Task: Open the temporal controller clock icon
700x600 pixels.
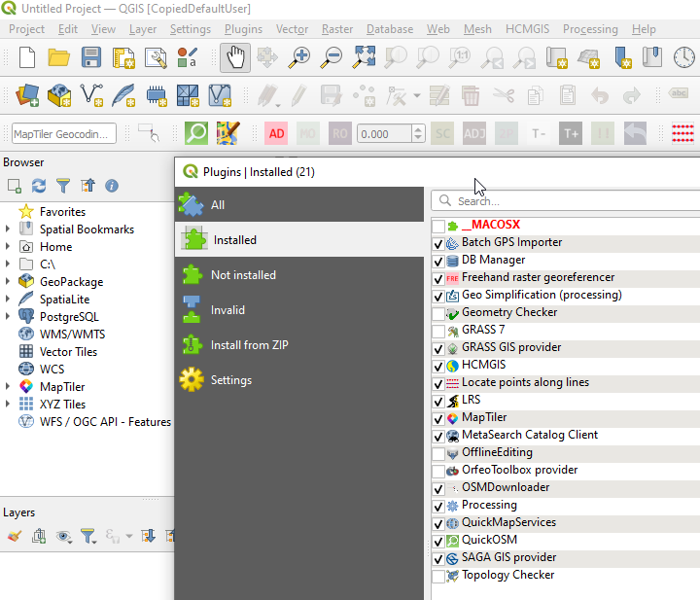Action: coord(683,57)
